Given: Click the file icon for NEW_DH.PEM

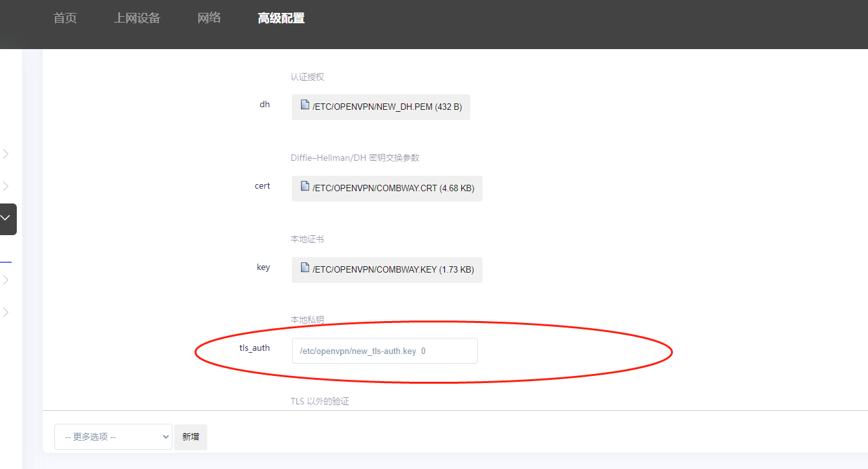Looking at the screenshot, I should [305, 105].
